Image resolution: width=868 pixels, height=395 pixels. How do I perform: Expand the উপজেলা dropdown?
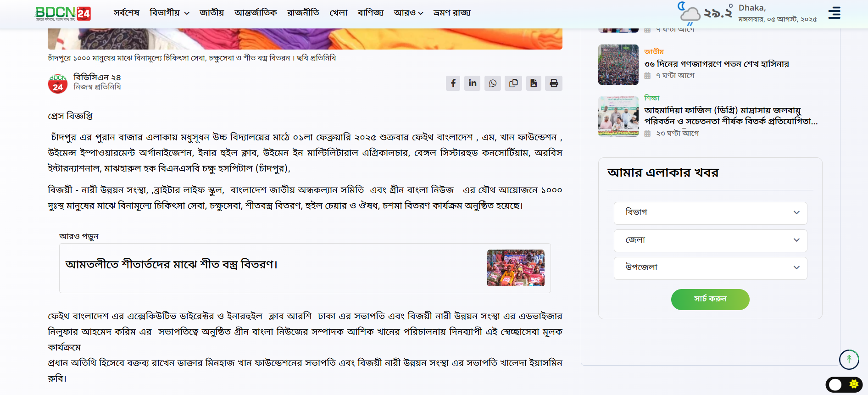[710, 268]
